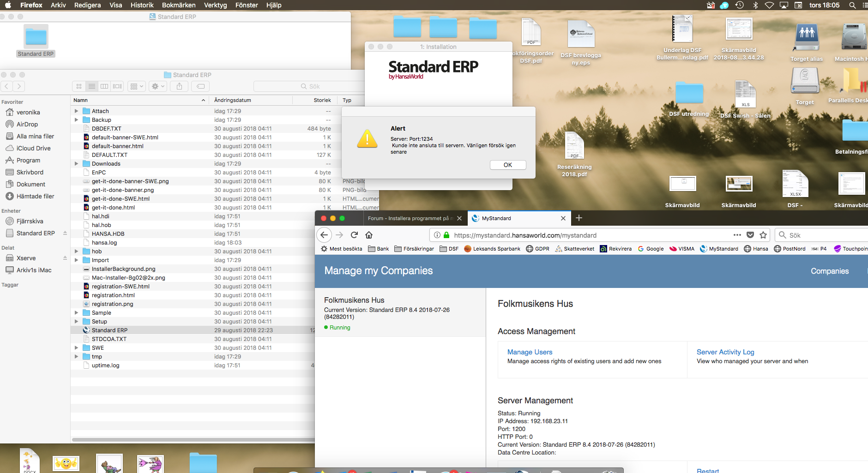
Task: Click OK in the Alert dialog
Action: click(x=508, y=165)
